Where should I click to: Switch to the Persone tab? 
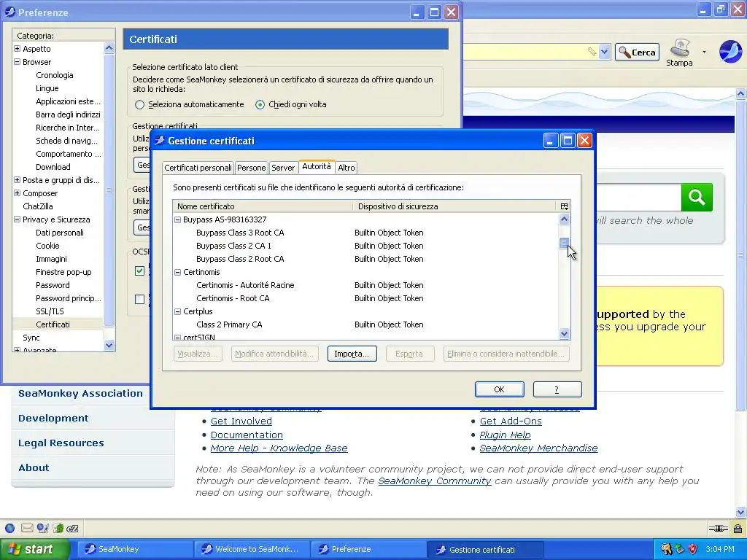[x=251, y=168]
